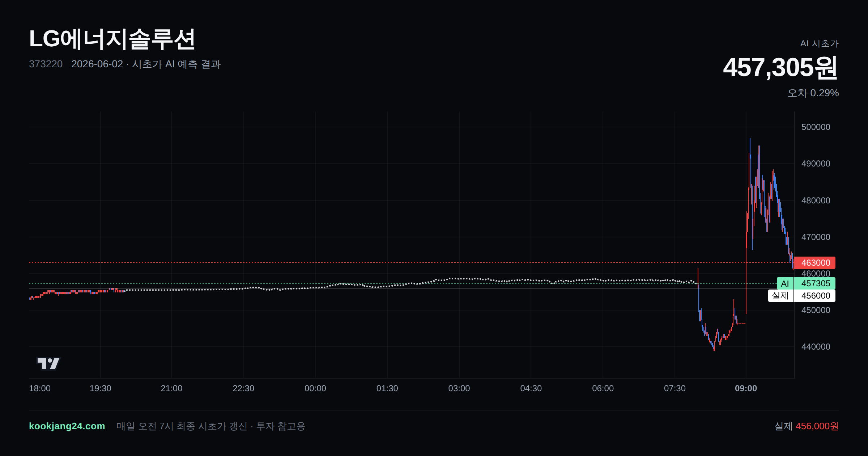Viewport: 868px width, 456px height.
Task: Select the red 463000 price label
Action: click(815, 263)
